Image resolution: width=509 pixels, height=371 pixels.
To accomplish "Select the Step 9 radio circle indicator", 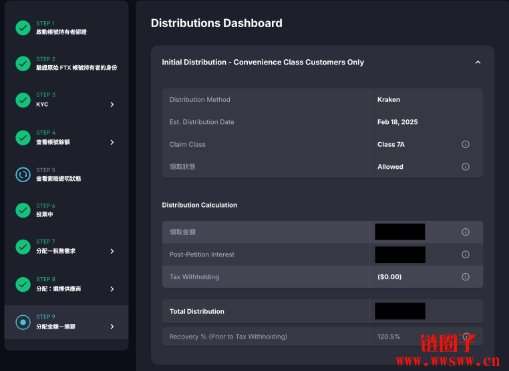I will coord(23,322).
